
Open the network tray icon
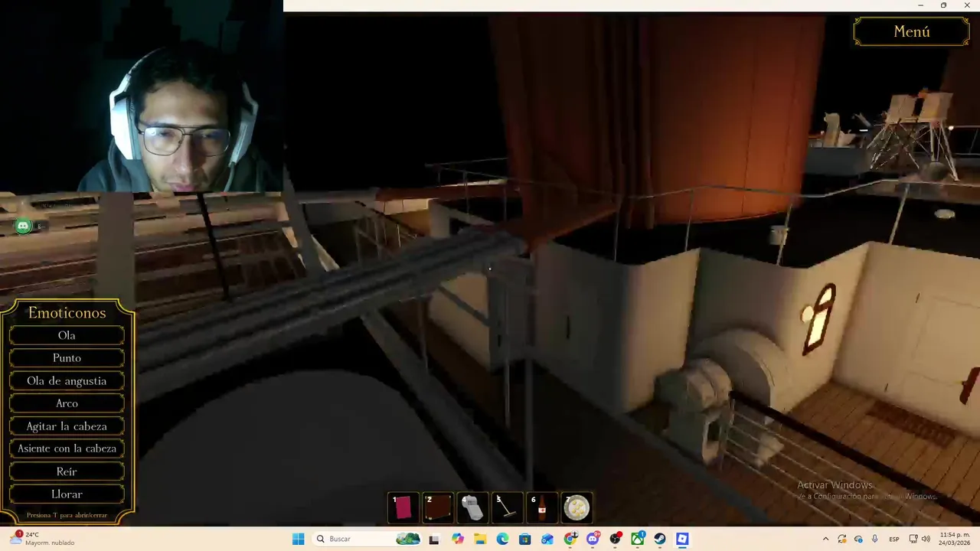pyautogui.click(x=913, y=539)
